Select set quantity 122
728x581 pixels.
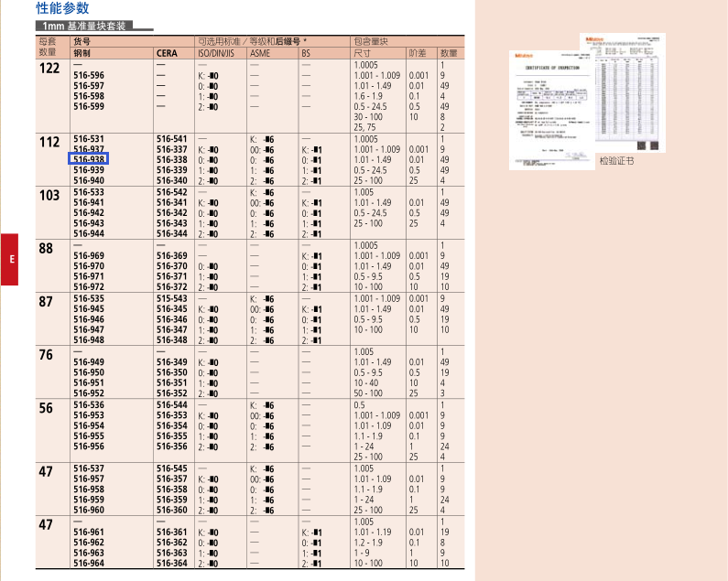point(49,69)
